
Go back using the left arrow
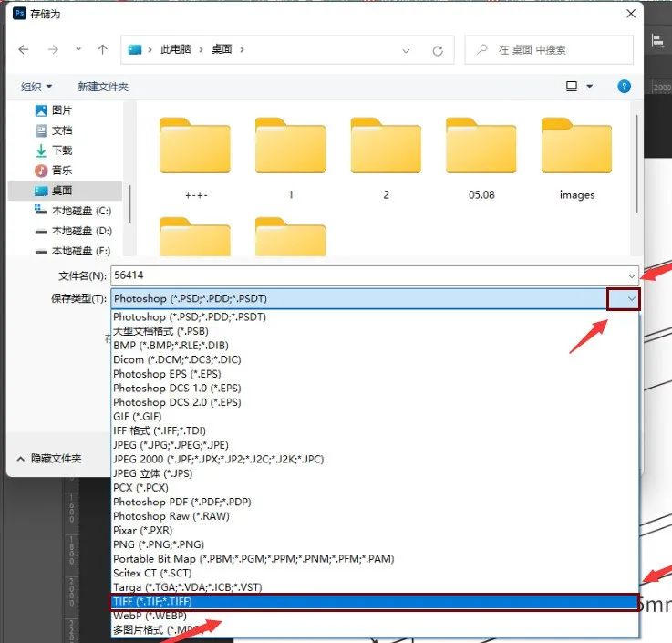(x=24, y=50)
